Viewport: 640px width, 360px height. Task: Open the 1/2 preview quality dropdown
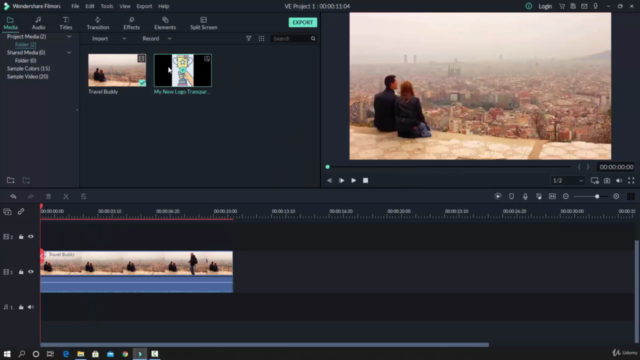click(x=568, y=180)
